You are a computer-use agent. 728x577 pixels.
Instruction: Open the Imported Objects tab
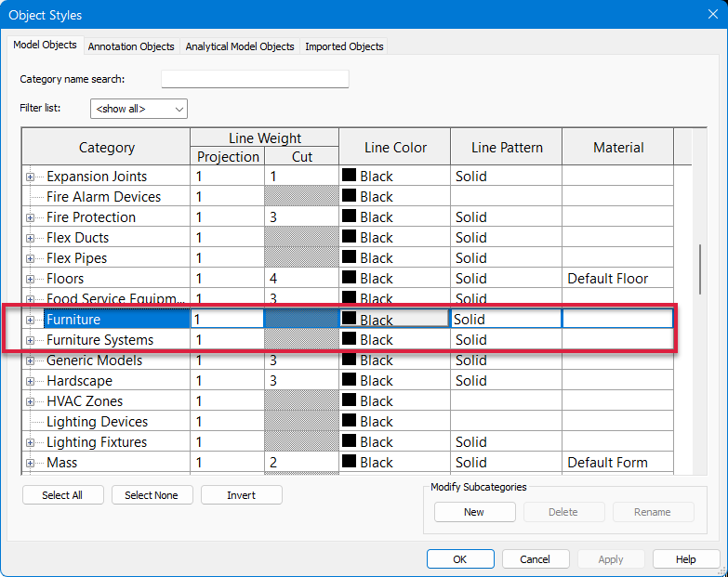click(x=344, y=46)
